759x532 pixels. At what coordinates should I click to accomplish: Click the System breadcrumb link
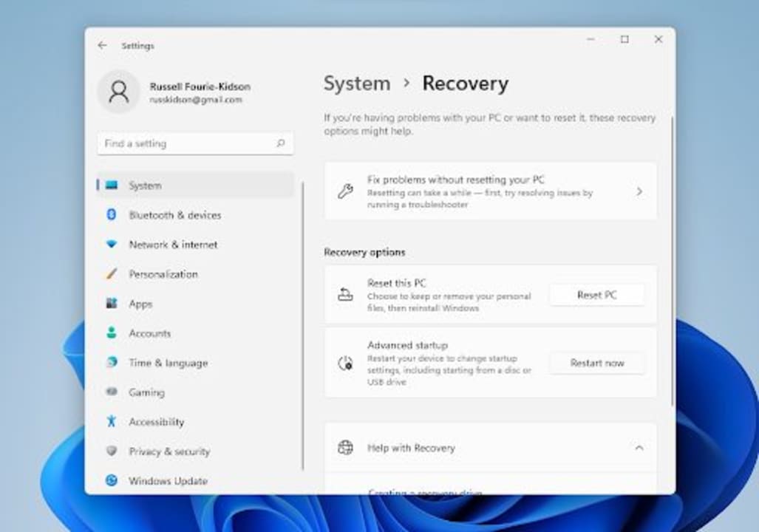point(357,83)
